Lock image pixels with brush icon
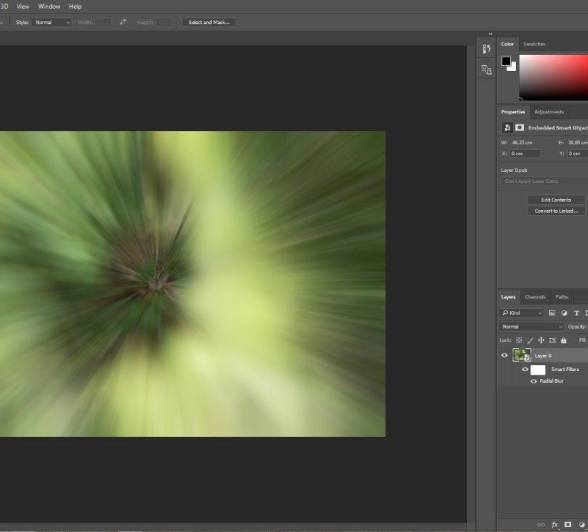 click(x=530, y=340)
